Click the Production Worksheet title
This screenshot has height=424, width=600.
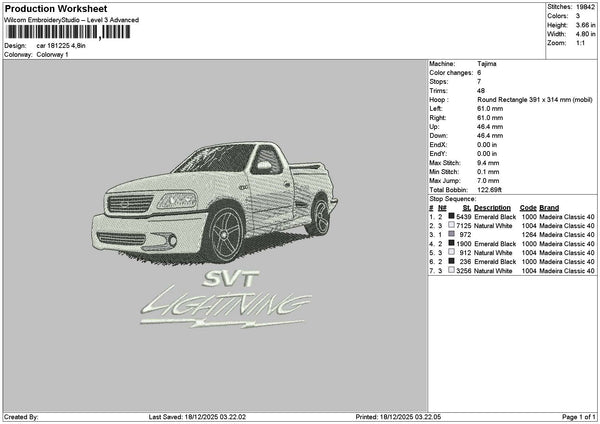[56, 9]
